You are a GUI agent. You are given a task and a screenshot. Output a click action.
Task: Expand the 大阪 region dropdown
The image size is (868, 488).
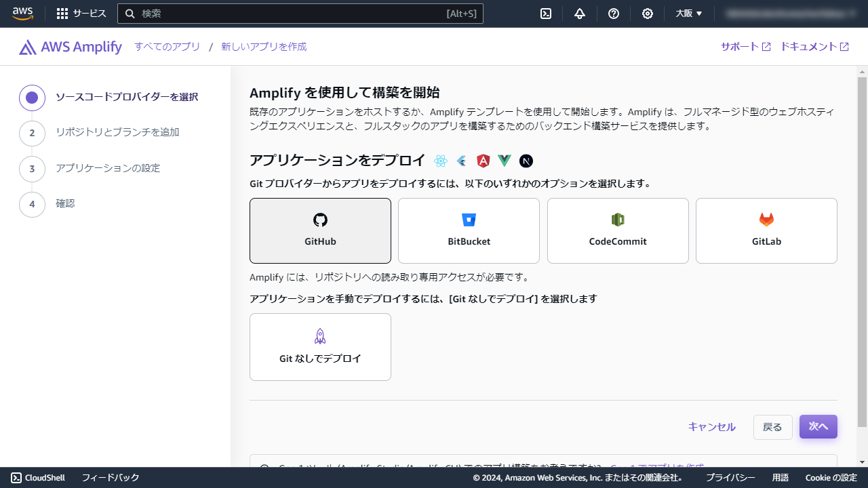point(689,14)
